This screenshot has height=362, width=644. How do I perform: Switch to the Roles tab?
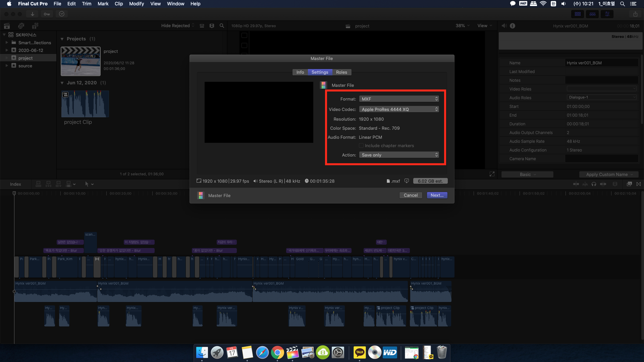(x=341, y=72)
